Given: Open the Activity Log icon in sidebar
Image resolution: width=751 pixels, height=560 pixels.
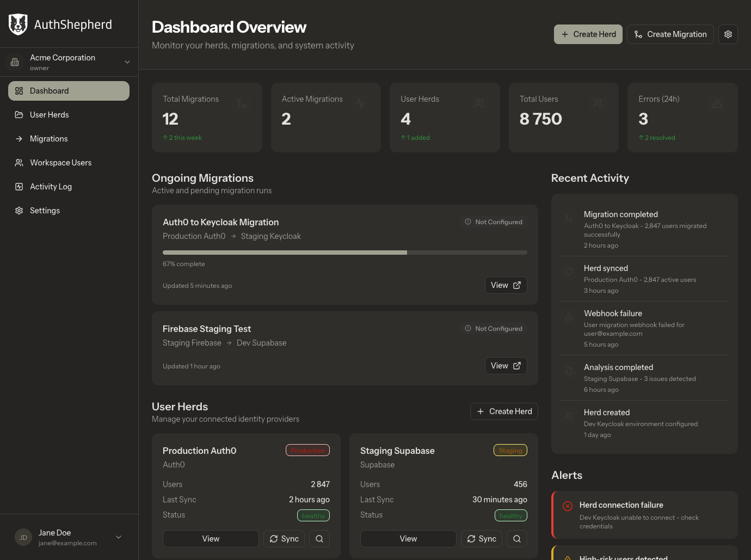Looking at the screenshot, I should coord(19,187).
